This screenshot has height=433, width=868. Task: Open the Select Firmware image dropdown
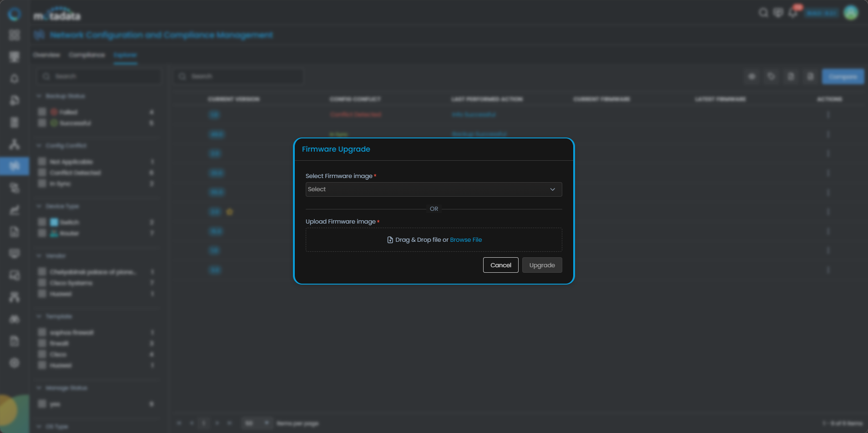(433, 189)
